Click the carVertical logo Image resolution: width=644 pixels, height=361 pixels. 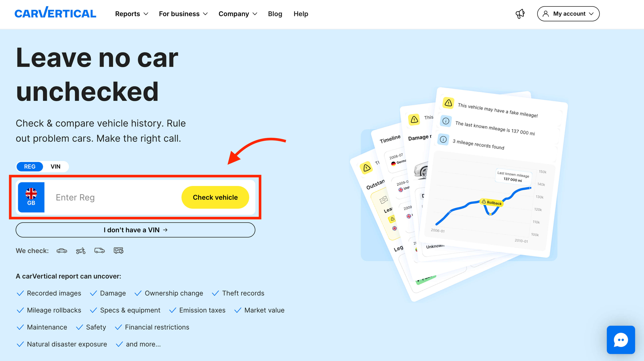click(x=55, y=13)
